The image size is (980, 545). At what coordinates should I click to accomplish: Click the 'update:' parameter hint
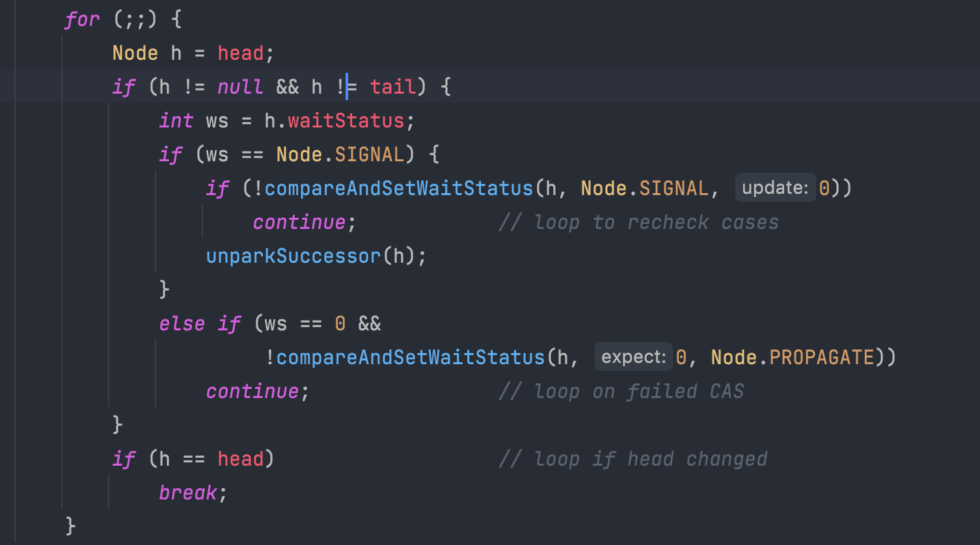click(x=775, y=188)
